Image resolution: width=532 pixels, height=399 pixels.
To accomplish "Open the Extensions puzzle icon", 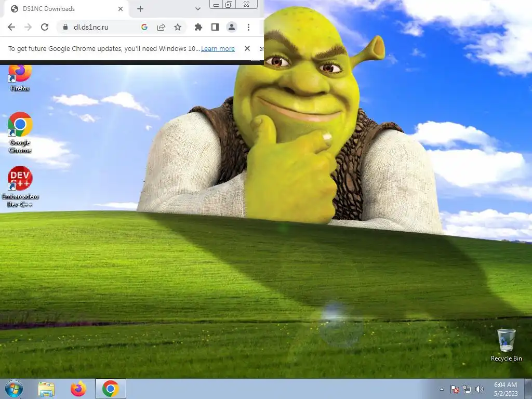I will coord(198,27).
